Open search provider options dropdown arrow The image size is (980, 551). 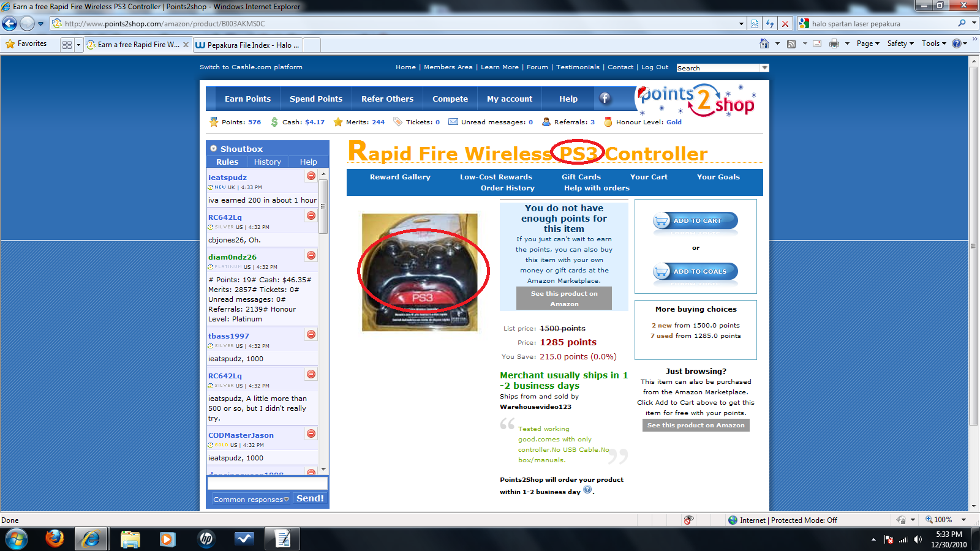pos(974,23)
